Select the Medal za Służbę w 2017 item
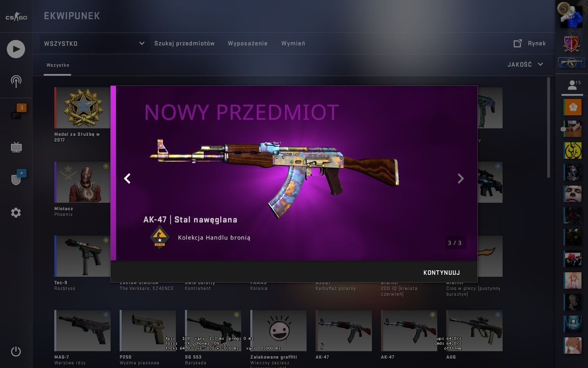 [x=82, y=115]
